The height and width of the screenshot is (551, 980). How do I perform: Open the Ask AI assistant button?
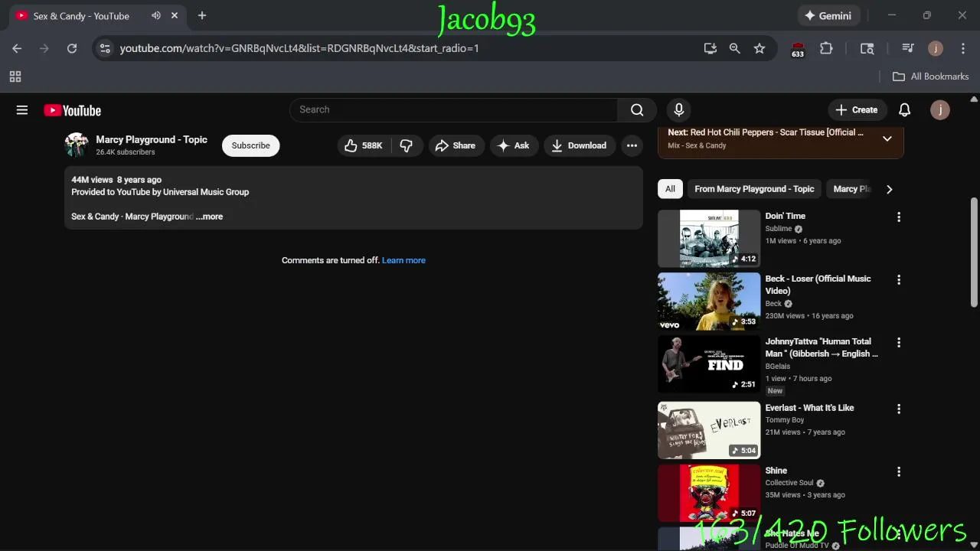pos(514,145)
